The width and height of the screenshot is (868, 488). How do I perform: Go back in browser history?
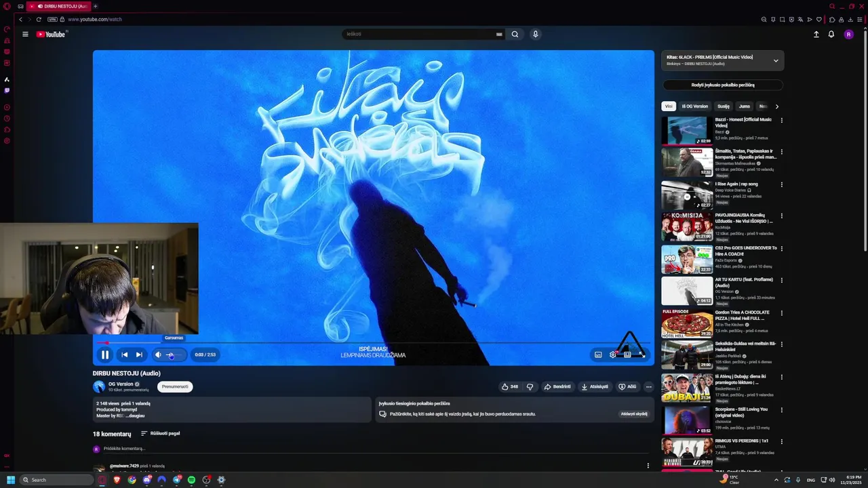[x=20, y=19]
